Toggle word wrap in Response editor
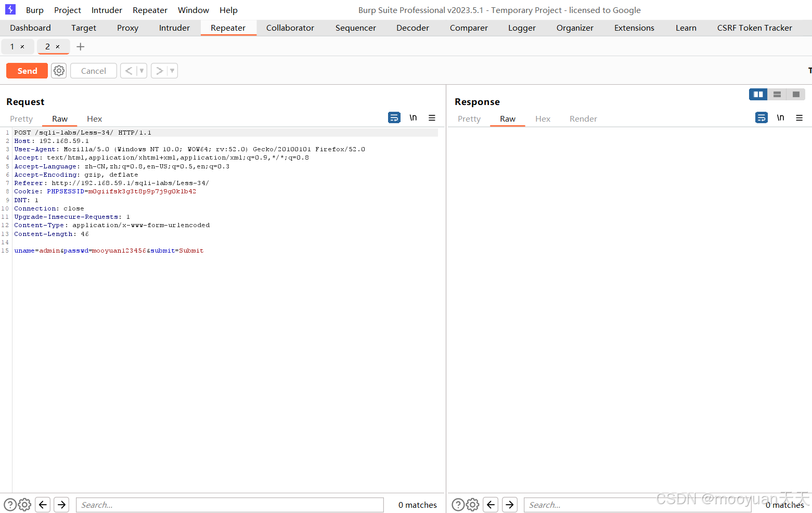This screenshot has height=513, width=812. coord(762,118)
